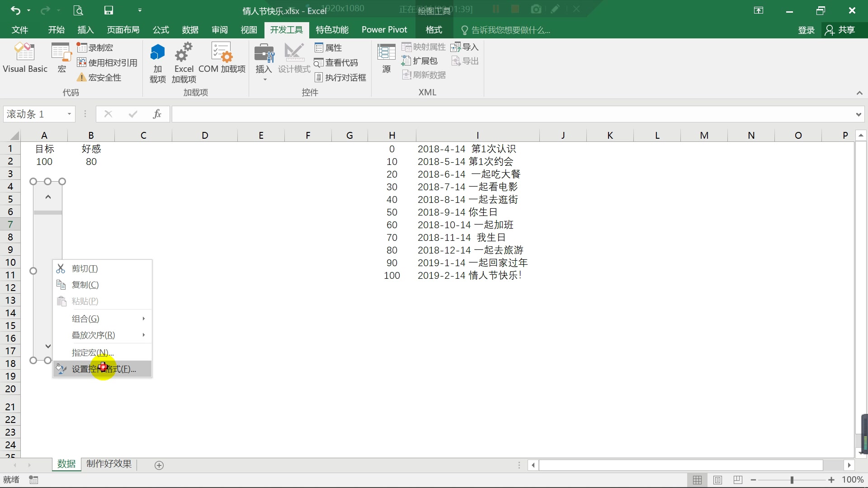Click Record Macro (录制宏)
The height and width of the screenshot is (488, 868).
coord(95,47)
